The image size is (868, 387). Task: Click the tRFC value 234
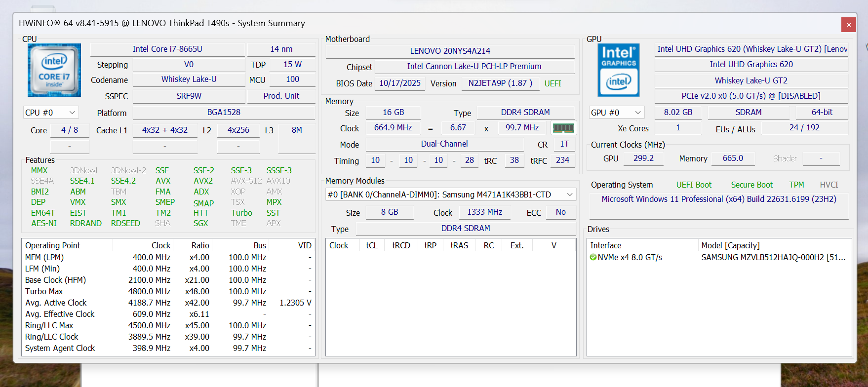point(562,160)
